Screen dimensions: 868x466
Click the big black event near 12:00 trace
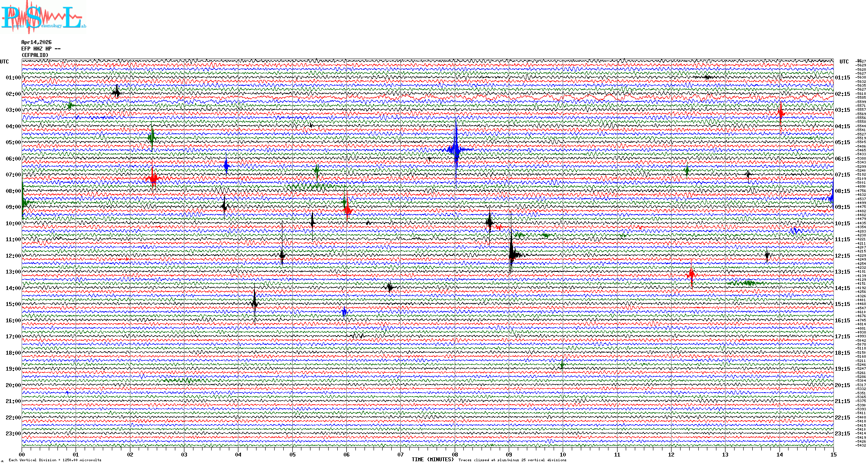click(x=512, y=254)
